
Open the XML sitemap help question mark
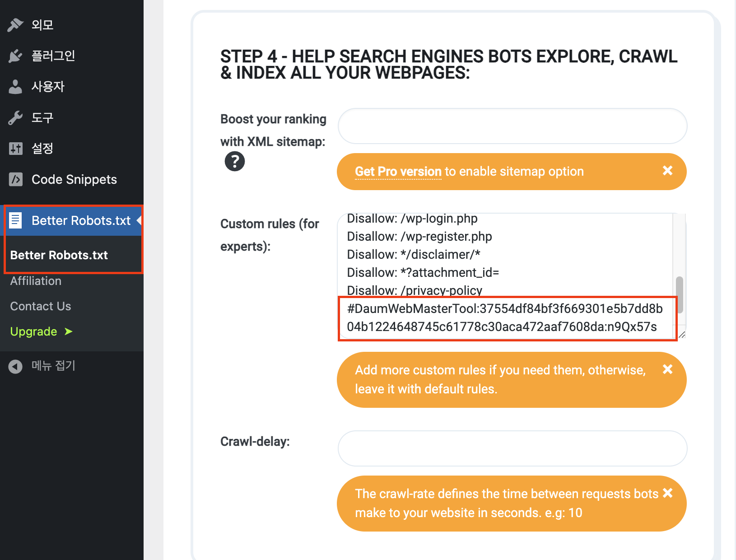click(235, 161)
